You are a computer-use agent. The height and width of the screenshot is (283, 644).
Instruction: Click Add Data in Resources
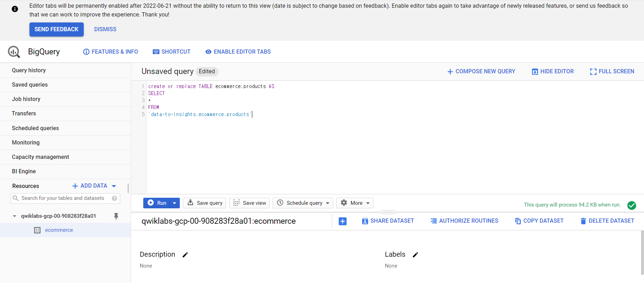pos(90,186)
